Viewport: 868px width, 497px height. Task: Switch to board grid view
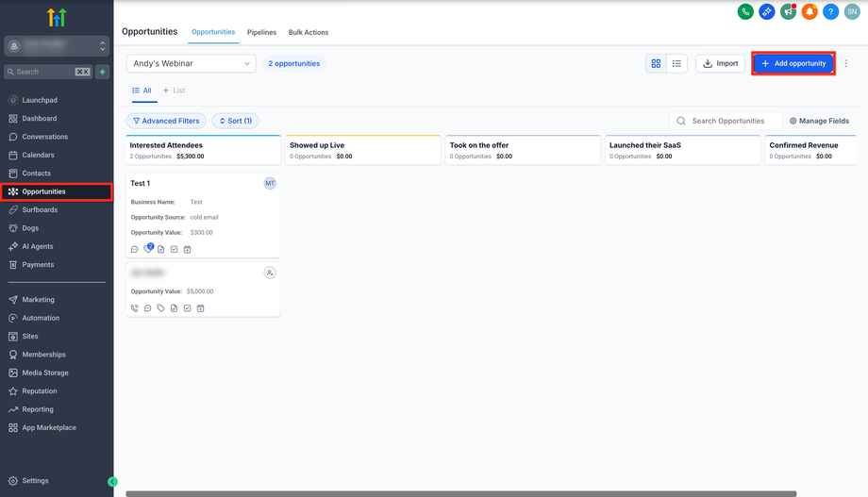pyautogui.click(x=657, y=63)
